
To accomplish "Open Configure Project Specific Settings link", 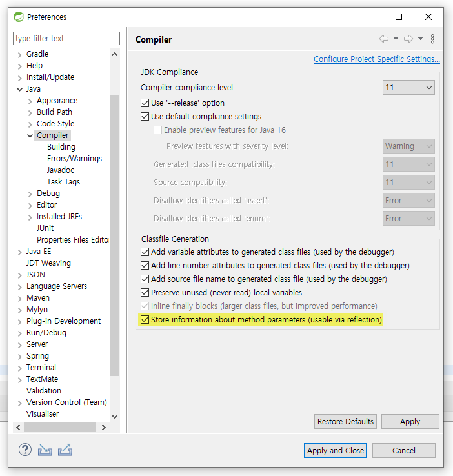I will pyautogui.click(x=376, y=59).
